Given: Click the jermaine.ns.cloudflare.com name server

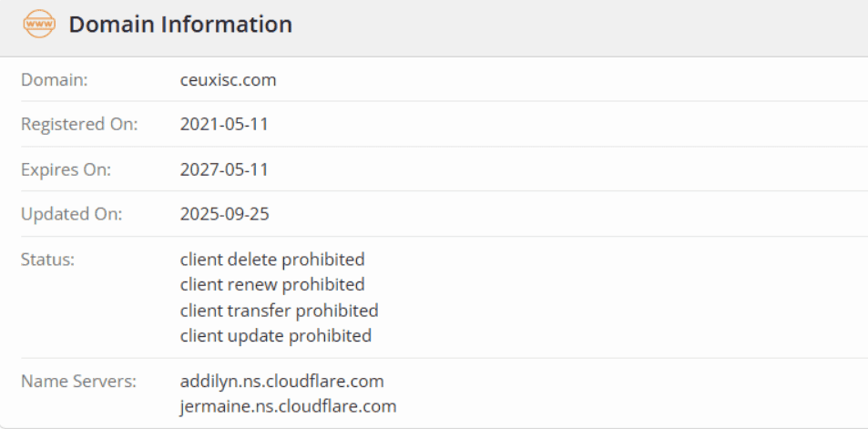Looking at the screenshot, I should (x=288, y=406).
